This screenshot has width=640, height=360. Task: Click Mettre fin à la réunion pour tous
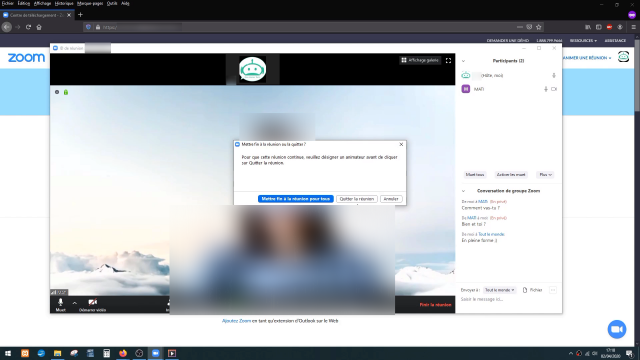(296, 199)
